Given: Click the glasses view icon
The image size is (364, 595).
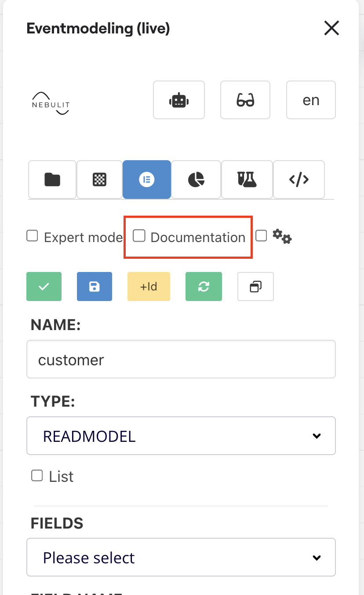Looking at the screenshot, I should point(245,100).
